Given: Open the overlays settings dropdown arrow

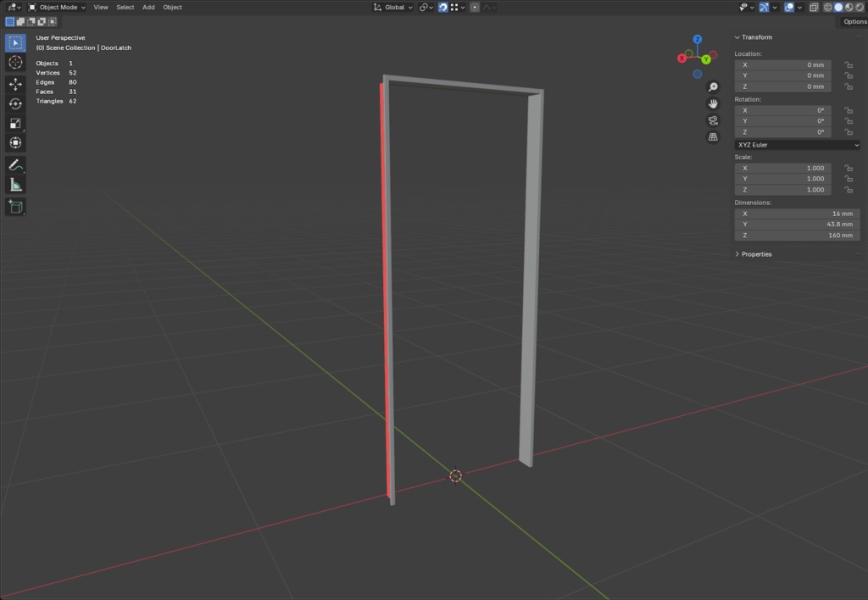Looking at the screenshot, I should [x=799, y=7].
